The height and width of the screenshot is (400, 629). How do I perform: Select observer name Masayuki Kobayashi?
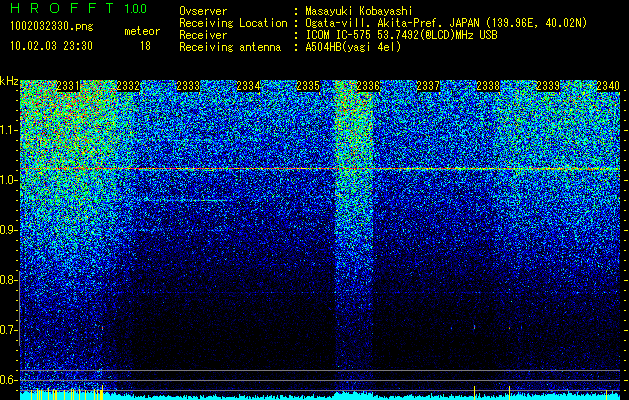(x=359, y=11)
